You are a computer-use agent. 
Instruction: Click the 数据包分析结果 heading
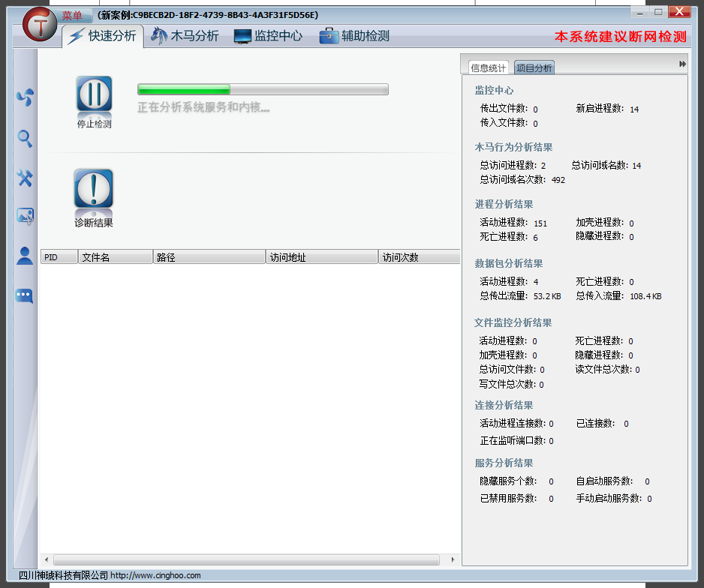[x=509, y=263]
